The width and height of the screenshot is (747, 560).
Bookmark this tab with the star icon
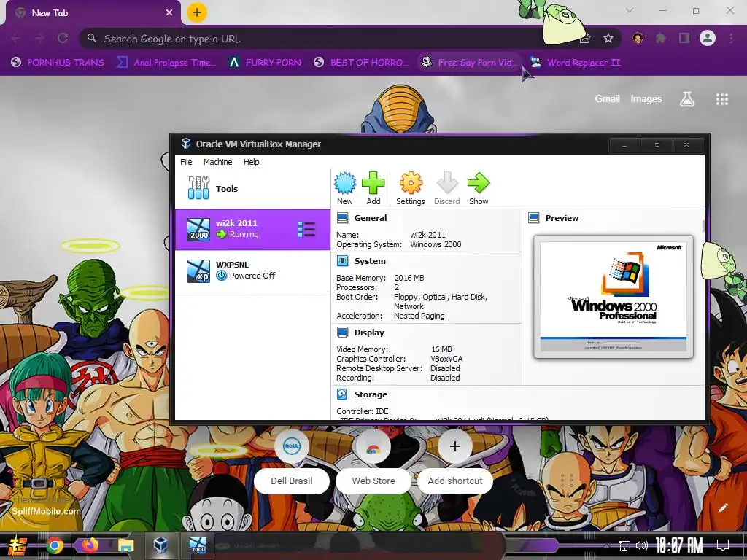pyautogui.click(x=608, y=38)
